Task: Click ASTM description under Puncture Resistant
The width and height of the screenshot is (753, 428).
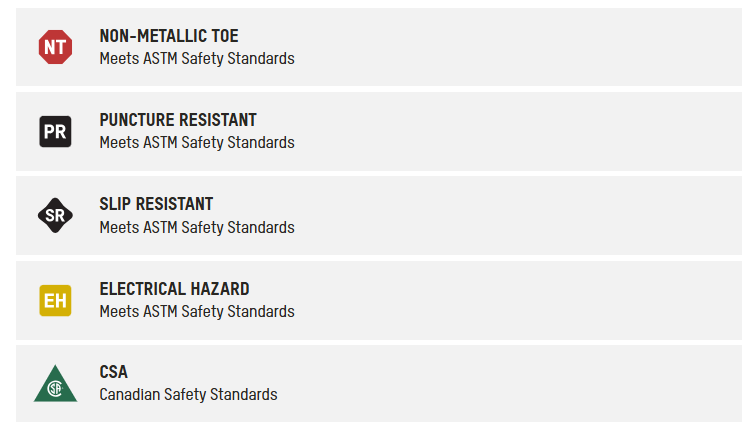Action: 197,142
